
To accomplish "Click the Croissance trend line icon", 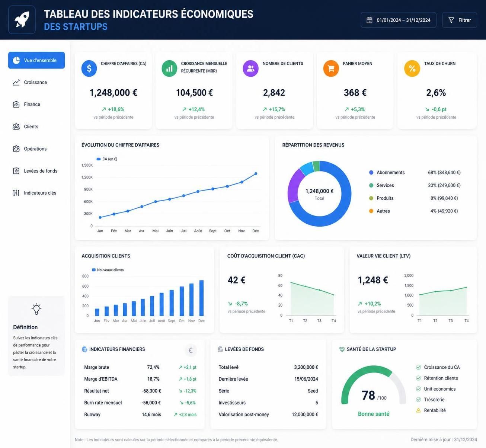I will (x=16, y=82).
